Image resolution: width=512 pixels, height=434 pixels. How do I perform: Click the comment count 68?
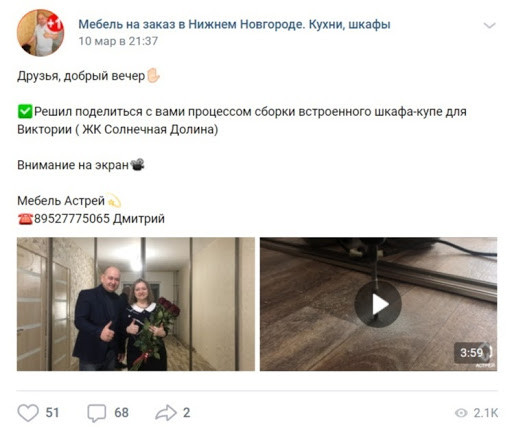[x=121, y=413]
